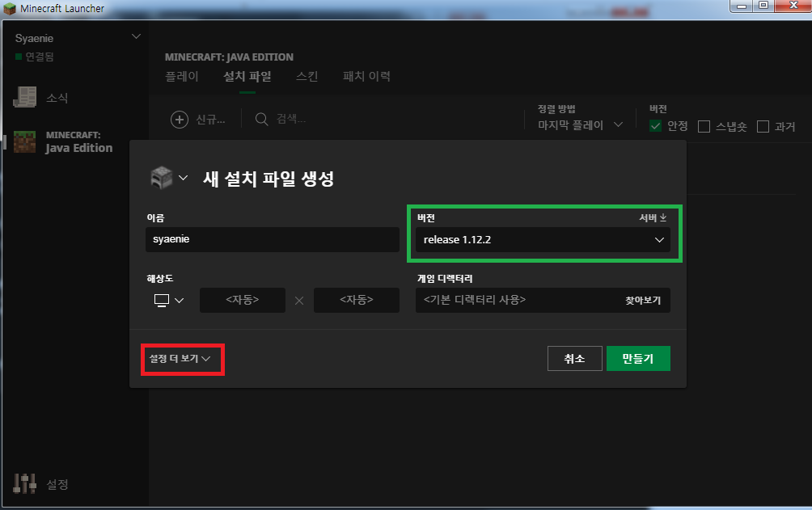This screenshot has height=510, width=812.
Task: Click the 취소 cancel button
Action: click(575, 358)
